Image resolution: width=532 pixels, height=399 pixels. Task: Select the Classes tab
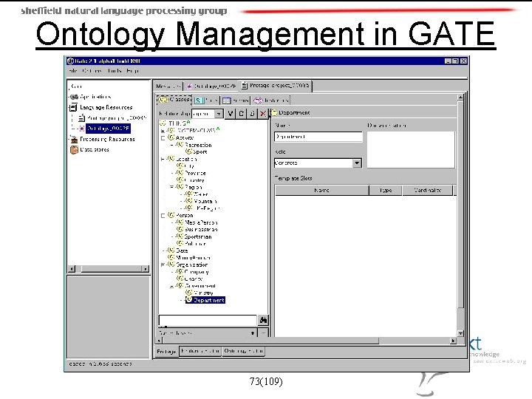click(x=174, y=100)
